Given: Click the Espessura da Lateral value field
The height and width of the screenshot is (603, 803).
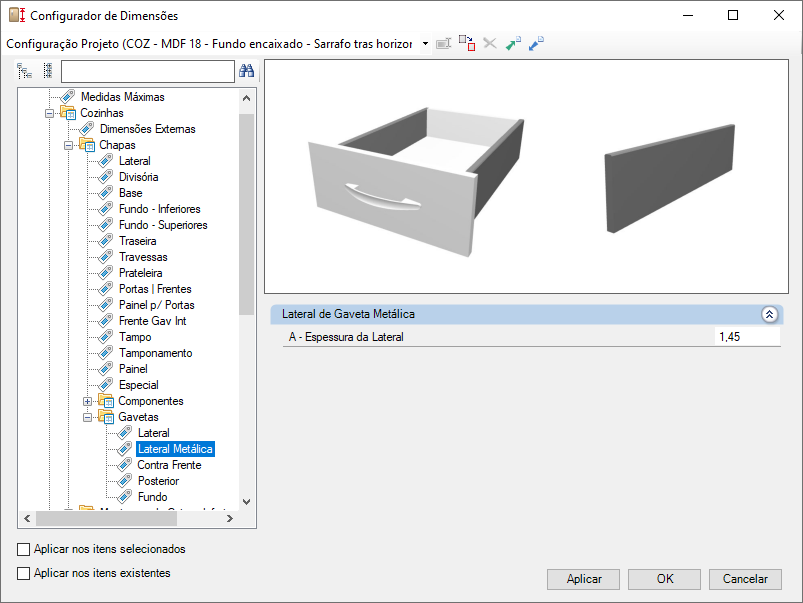Looking at the screenshot, I should 747,337.
